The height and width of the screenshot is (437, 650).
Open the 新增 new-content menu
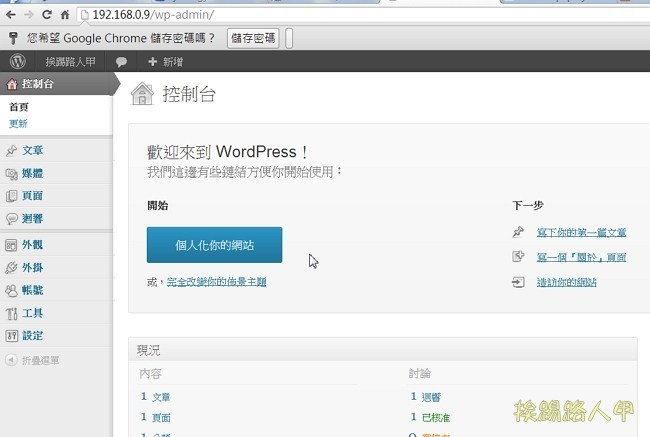pyautogui.click(x=165, y=62)
